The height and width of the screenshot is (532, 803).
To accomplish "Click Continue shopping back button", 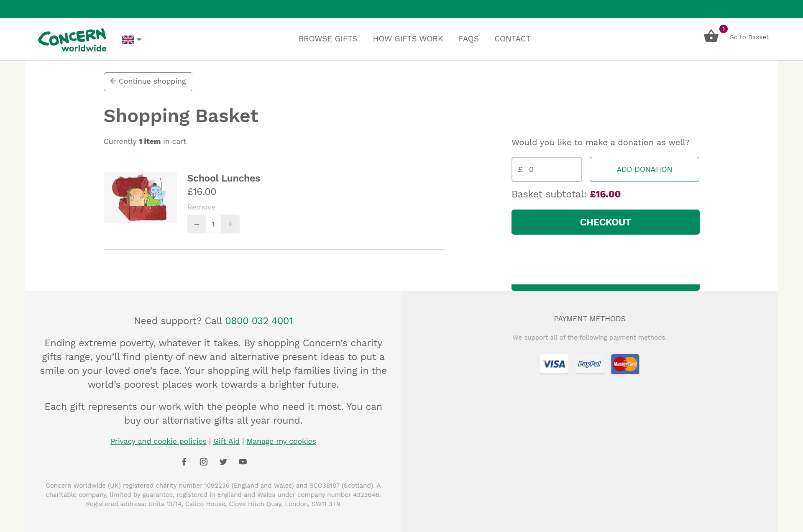I will pyautogui.click(x=148, y=82).
